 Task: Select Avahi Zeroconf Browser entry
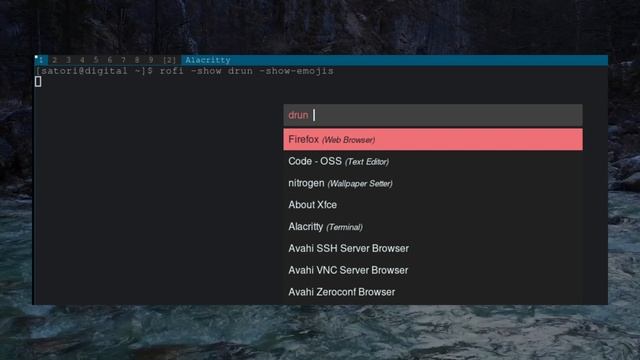coord(433,292)
